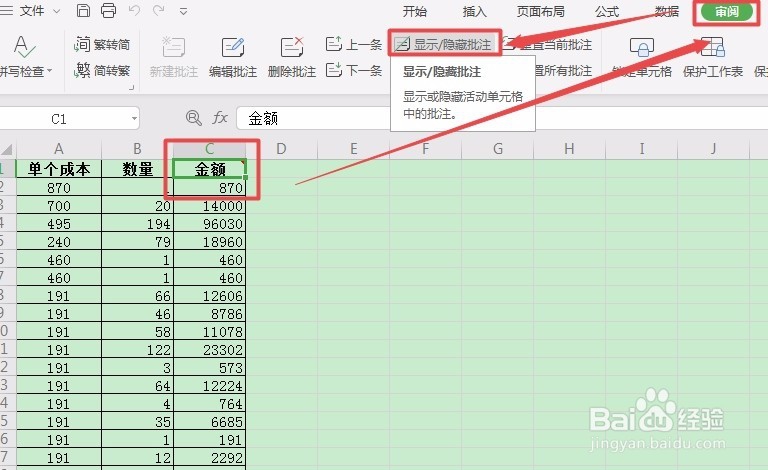Screen dimensions: 768x470
Task: Select cell with value 11078
Action: click(x=209, y=332)
